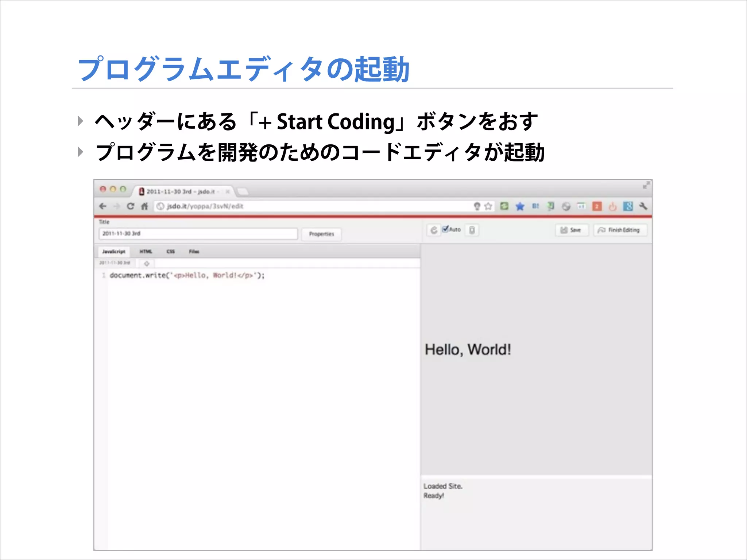The image size is (747, 560).
Task: Go back with the browser back arrow
Action: tap(103, 206)
